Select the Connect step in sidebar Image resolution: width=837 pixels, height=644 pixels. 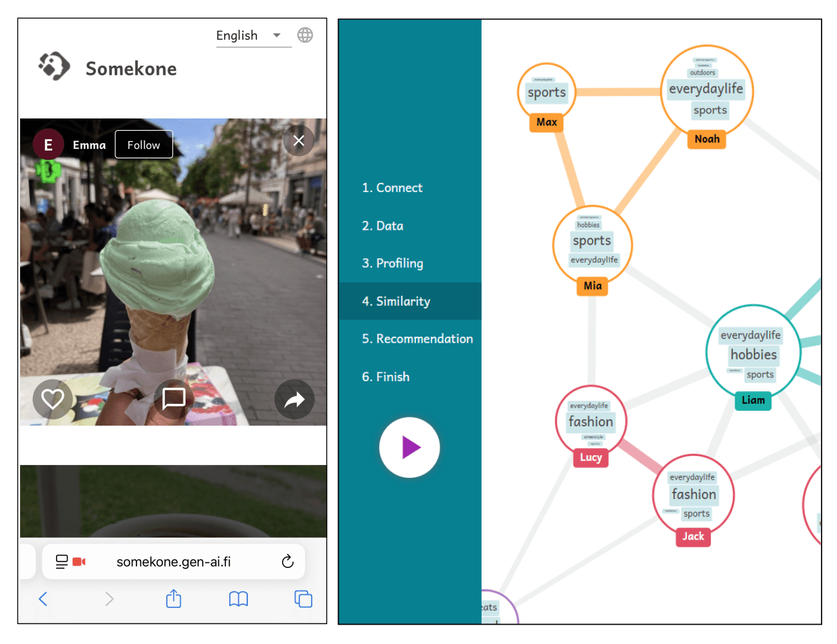(x=393, y=187)
